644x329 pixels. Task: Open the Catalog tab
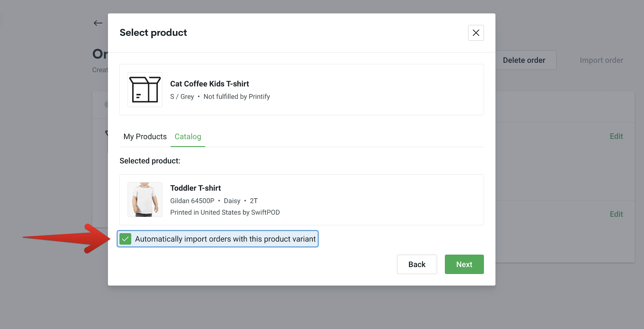point(188,137)
